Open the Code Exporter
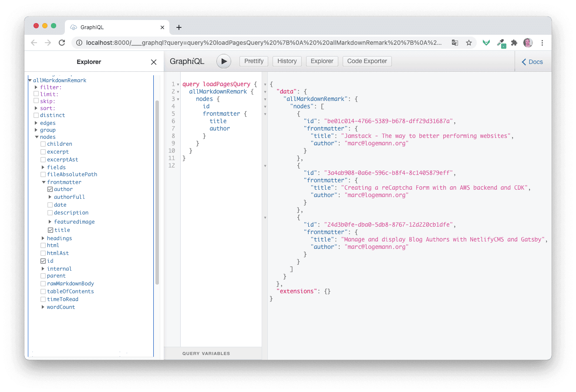 (367, 61)
